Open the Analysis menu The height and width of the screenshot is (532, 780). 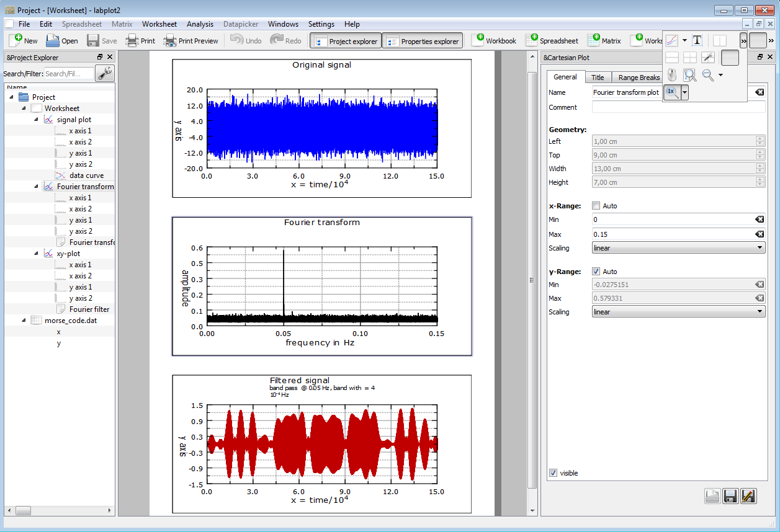click(200, 24)
